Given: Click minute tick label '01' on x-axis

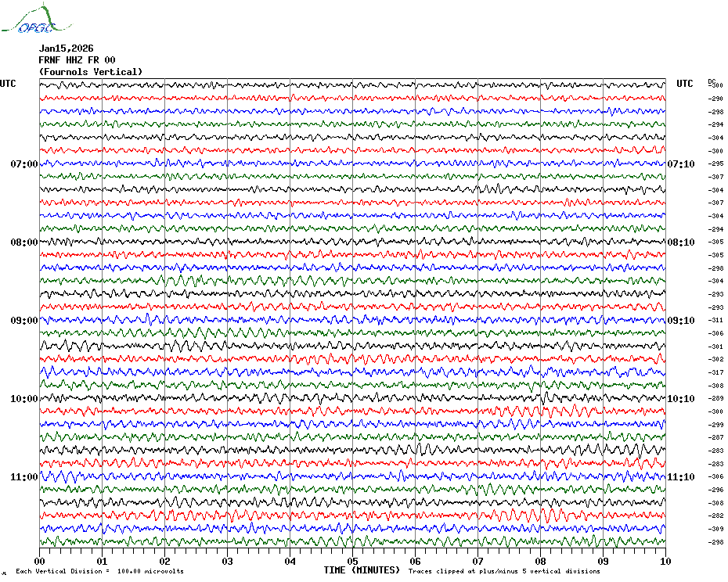Looking at the screenshot, I should (102, 562).
